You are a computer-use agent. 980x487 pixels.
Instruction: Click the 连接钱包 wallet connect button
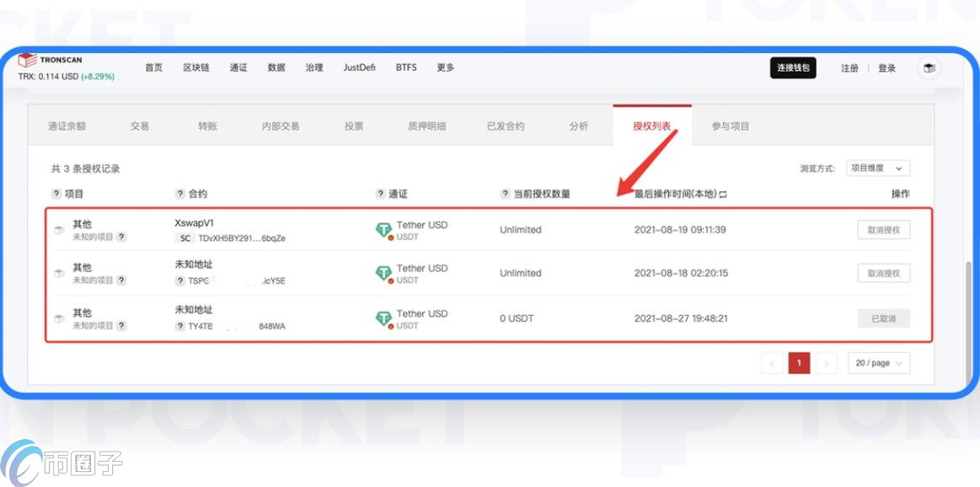pos(791,68)
